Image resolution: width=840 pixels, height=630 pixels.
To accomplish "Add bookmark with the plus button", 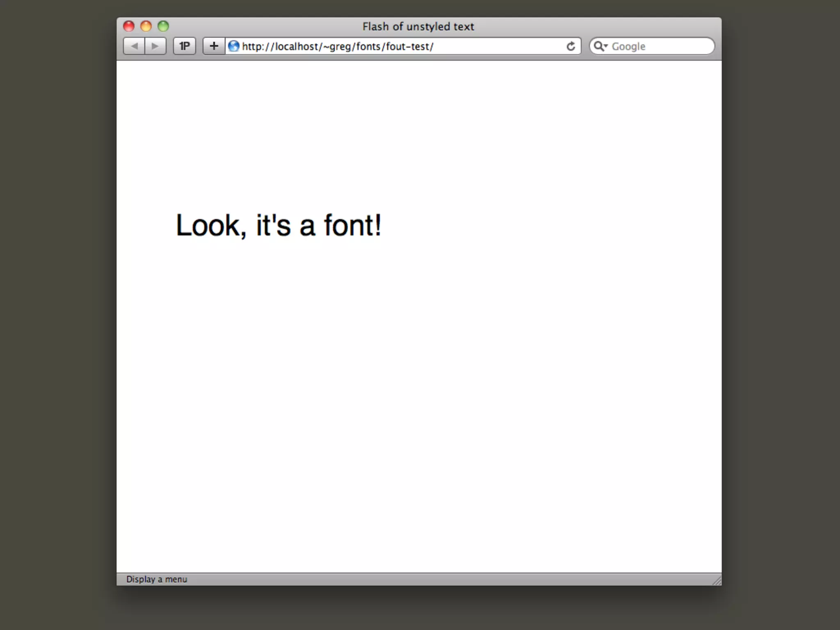I will pos(214,46).
